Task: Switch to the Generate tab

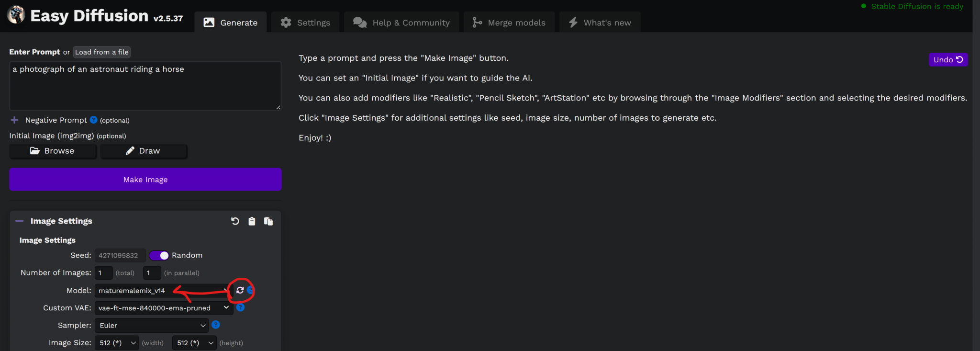Action: point(231,23)
